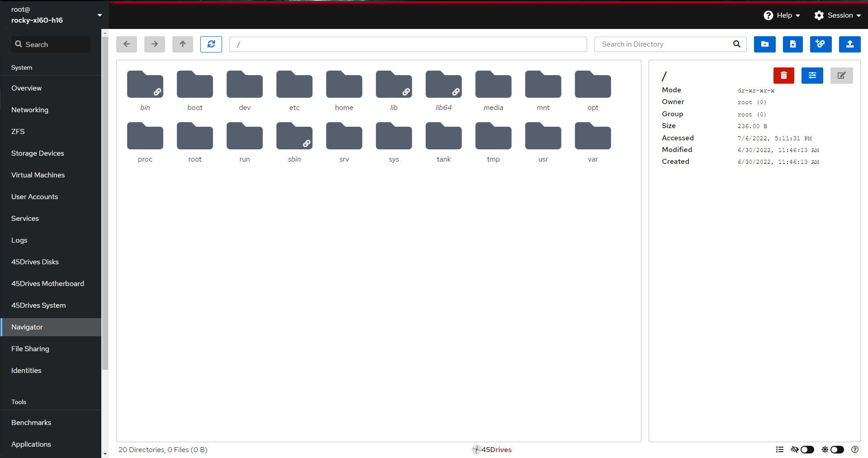Open Virtual Machines in the sidebar
Image resolution: width=868 pixels, height=458 pixels.
tap(51, 175)
